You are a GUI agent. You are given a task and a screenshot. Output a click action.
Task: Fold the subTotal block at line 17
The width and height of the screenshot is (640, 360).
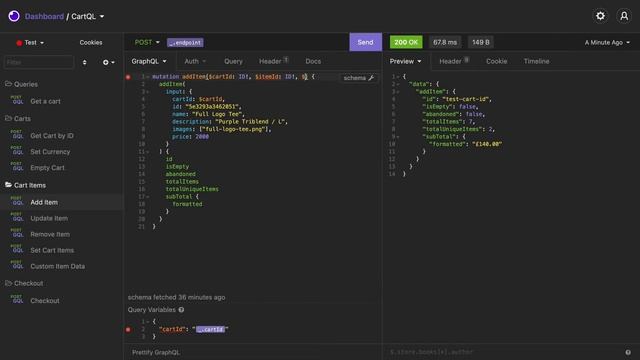coord(148,197)
